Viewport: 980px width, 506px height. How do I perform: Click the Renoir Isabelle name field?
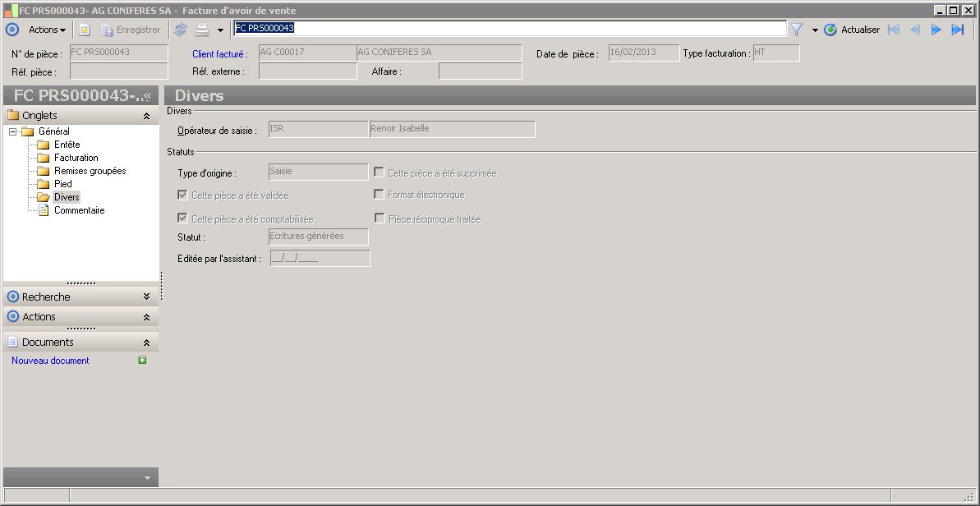(453, 129)
